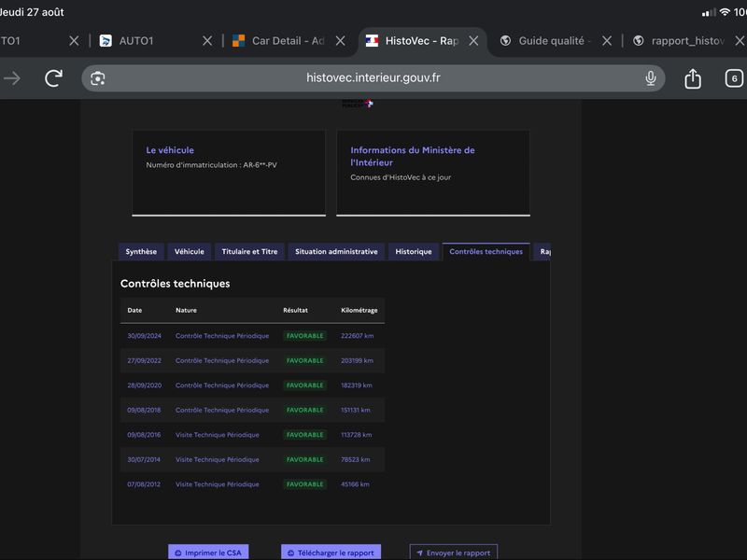The width and height of the screenshot is (747, 560).
Task: Click the 45166 km mileage value
Action: pos(355,484)
